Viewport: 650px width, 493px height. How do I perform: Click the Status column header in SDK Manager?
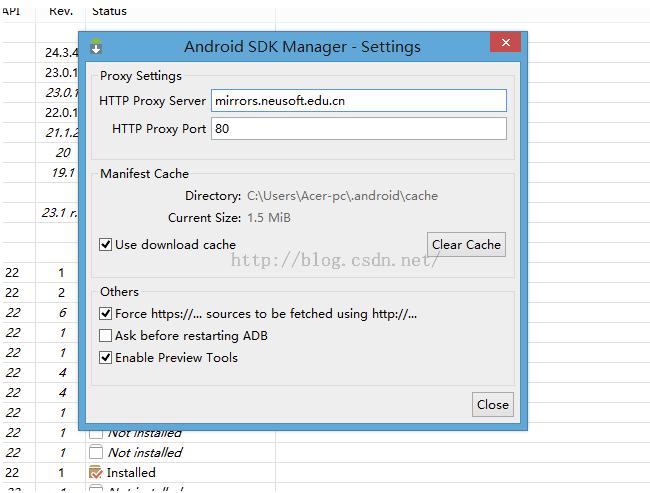[109, 11]
